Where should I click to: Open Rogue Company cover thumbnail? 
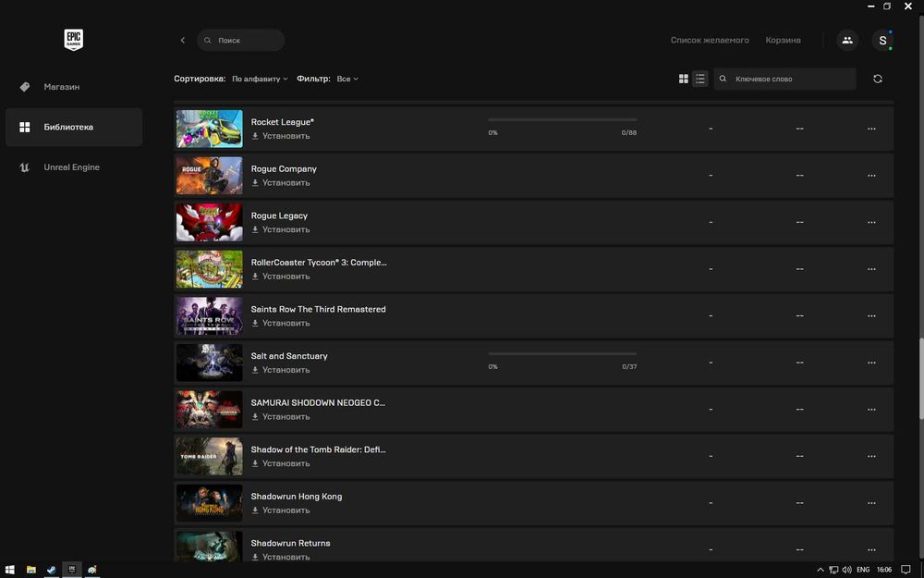209,175
